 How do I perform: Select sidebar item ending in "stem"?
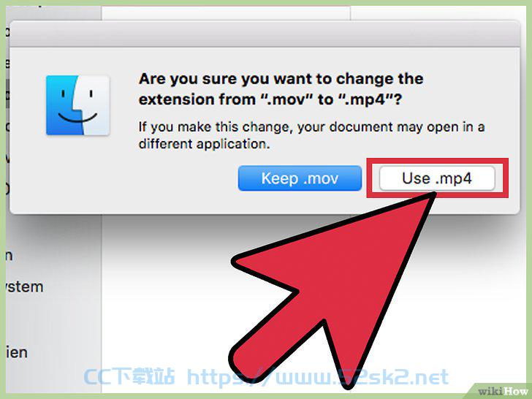pyautogui.click(x=24, y=287)
